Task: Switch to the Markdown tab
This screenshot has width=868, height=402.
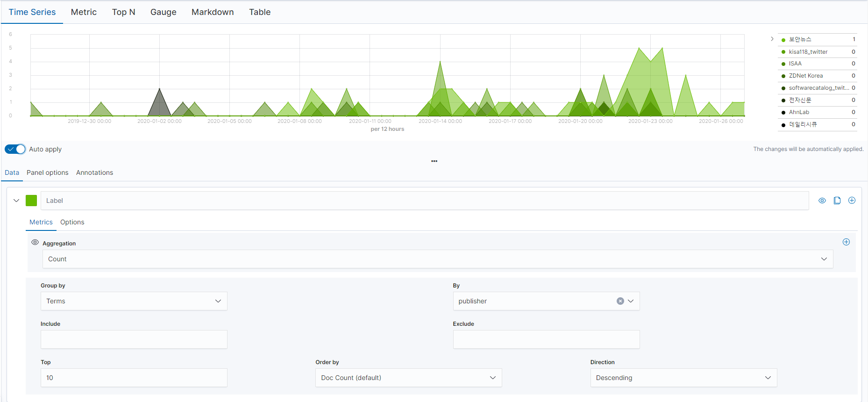Action: (213, 12)
